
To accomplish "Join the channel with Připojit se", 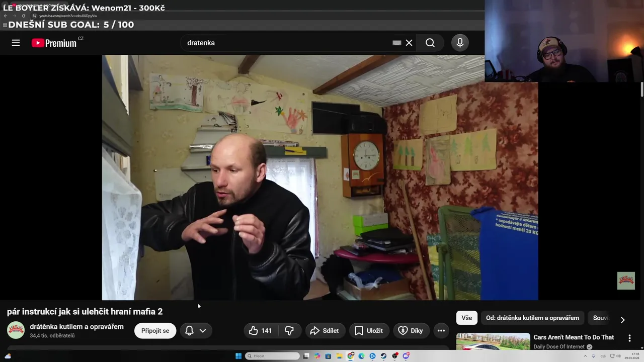I will [155, 330].
